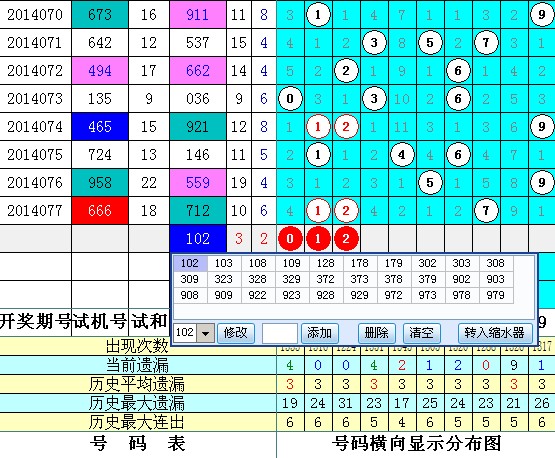Click the 转入缩水器 button
Screen dimensions: 555x458
point(495,333)
